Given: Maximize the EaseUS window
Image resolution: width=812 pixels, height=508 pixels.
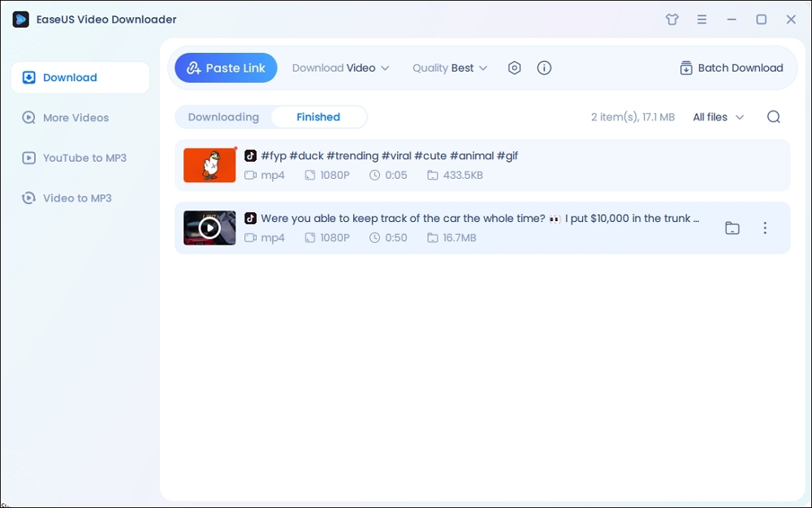Looking at the screenshot, I should [762, 20].
